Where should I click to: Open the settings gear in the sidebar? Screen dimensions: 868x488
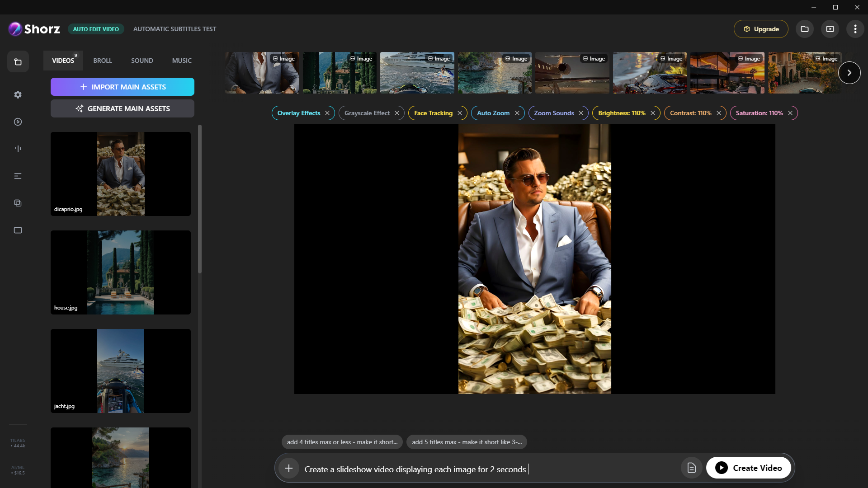[18, 94]
